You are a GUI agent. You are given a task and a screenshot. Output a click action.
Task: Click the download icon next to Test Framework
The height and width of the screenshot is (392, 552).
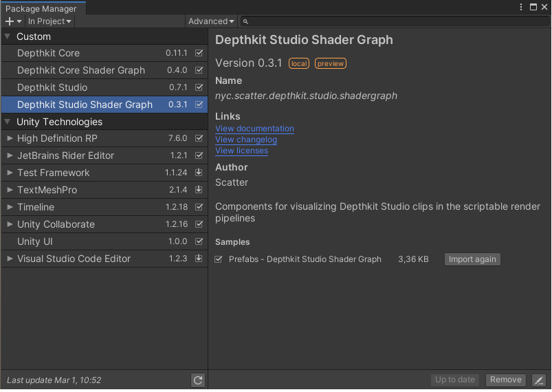click(199, 173)
